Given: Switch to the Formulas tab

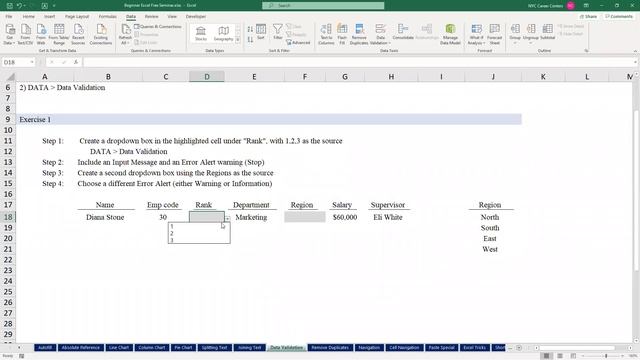Looking at the screenshot, I should 108,17.
